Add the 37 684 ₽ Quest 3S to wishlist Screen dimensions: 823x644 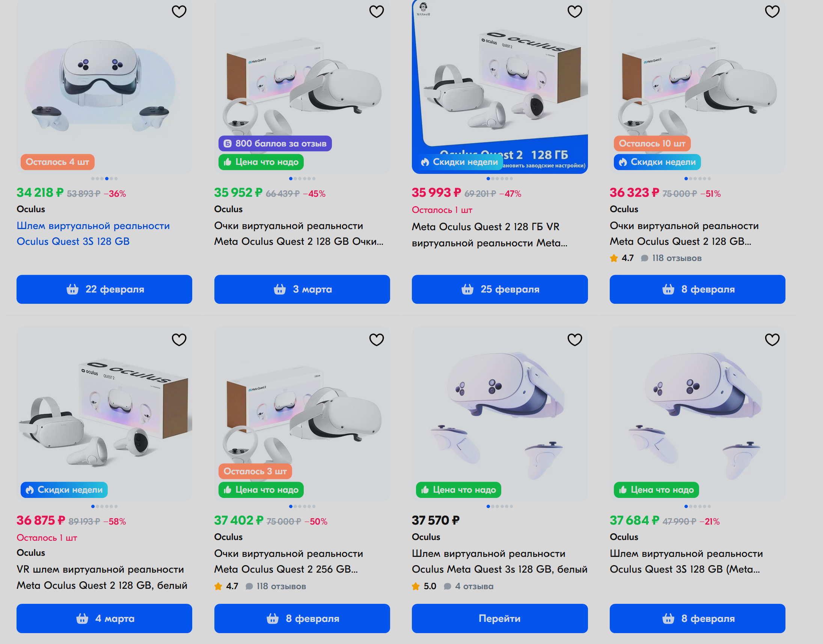coord(772,340)
